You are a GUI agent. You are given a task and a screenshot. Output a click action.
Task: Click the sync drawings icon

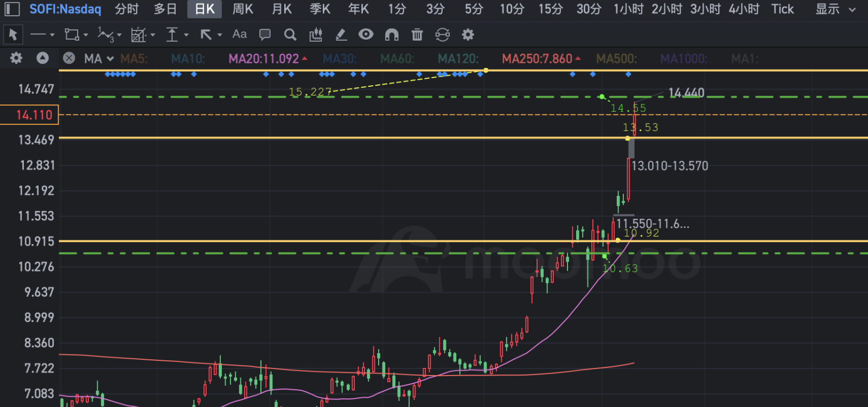click(443, 35)
